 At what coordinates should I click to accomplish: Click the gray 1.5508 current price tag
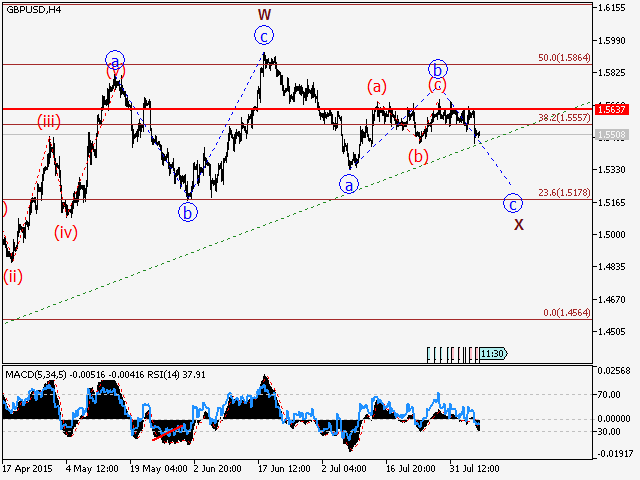[611, 135]
